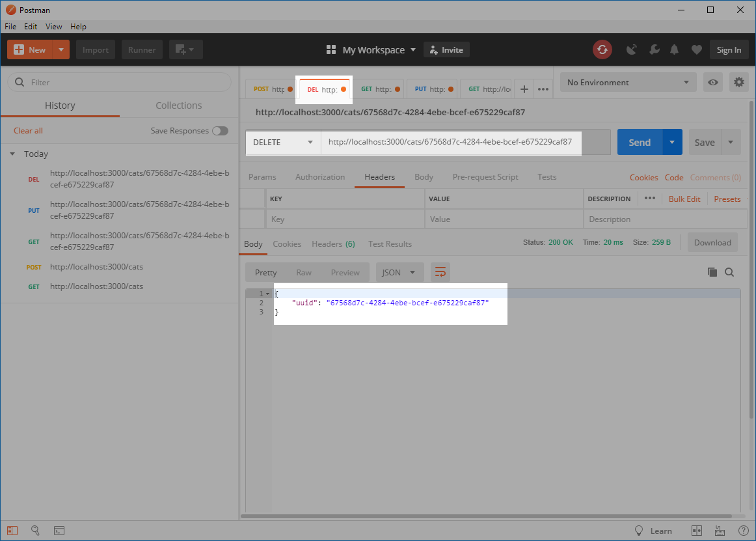756x541 pixels.
Task: Click the Import button
Action: (x=96, y=49)
